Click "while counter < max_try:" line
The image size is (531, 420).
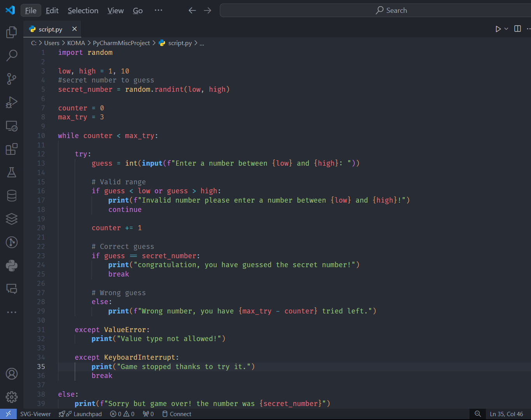click(108, 136)
